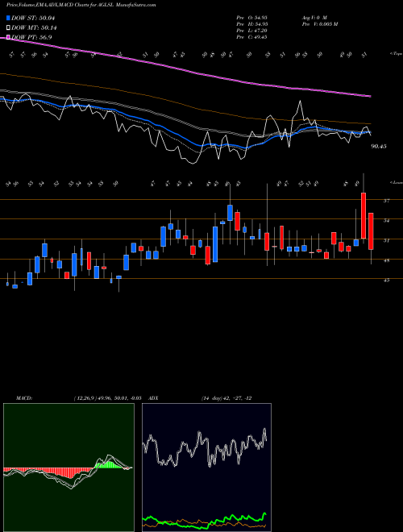Click the 90.45 label beside the EMA lines
403x532 pixels.
click(x=379, y=147)
